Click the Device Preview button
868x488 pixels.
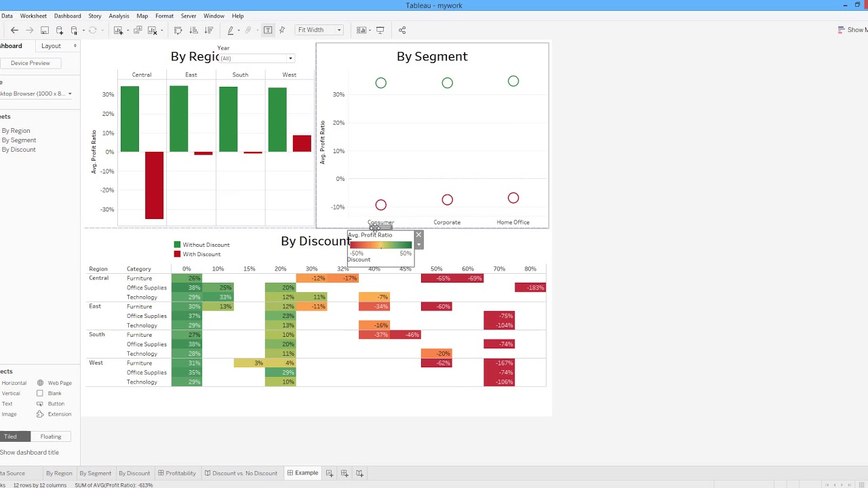(x=30, y=63)
